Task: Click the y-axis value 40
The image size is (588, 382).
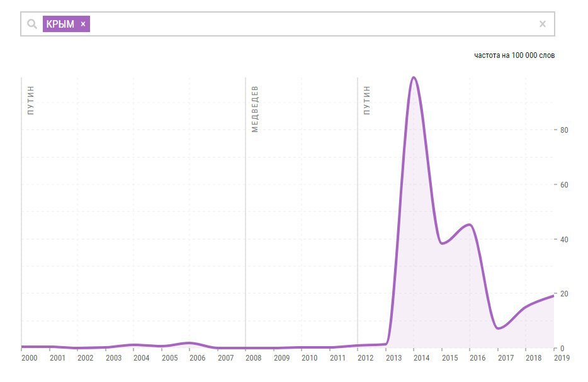Action: (x=564, y=240)
